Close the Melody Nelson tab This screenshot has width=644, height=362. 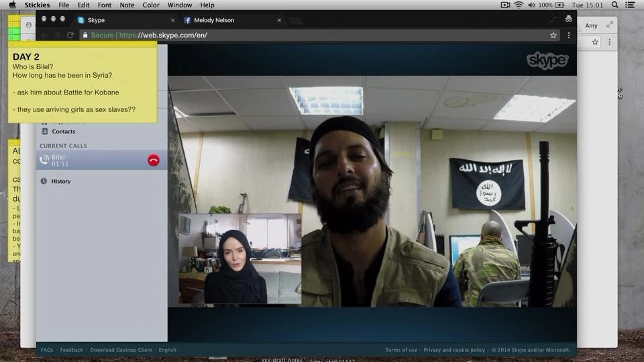[x=279, y=20]
